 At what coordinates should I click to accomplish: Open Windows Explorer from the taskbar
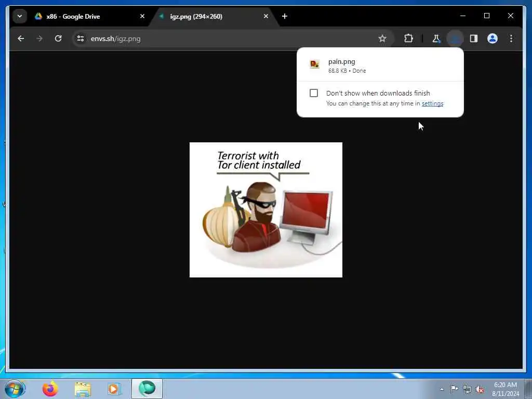tap(83, 389)
